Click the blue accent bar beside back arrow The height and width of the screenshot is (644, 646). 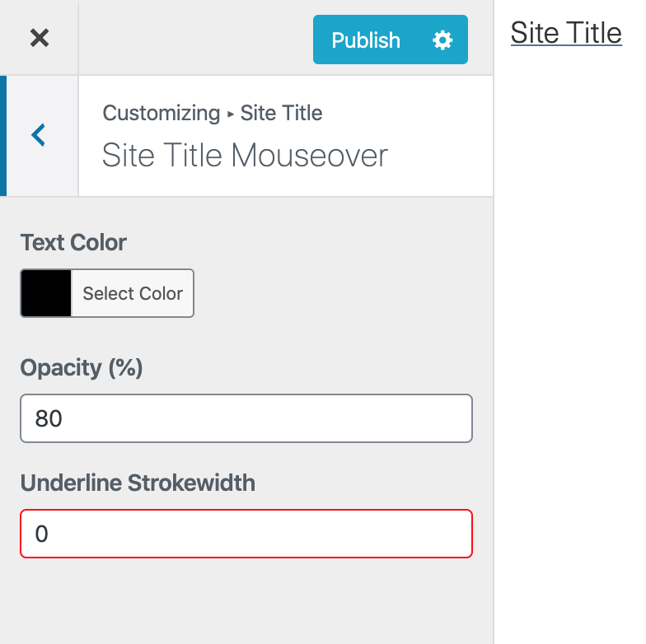(x=3, y=136)
